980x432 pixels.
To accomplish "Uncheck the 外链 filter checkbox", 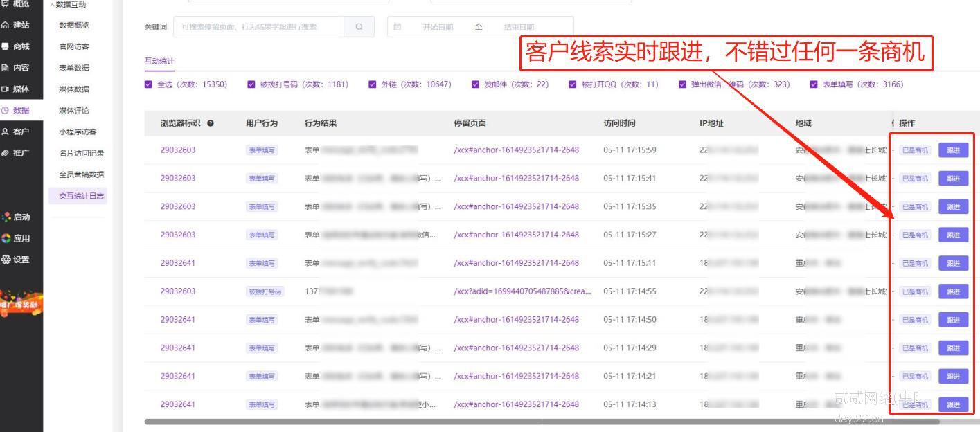I will click(x=373, y=84).
